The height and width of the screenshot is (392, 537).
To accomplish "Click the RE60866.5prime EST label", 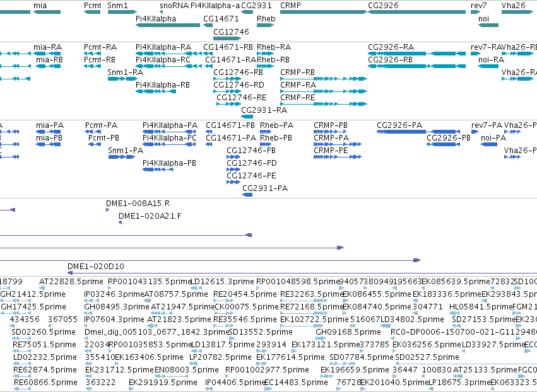I will (45, 383).
